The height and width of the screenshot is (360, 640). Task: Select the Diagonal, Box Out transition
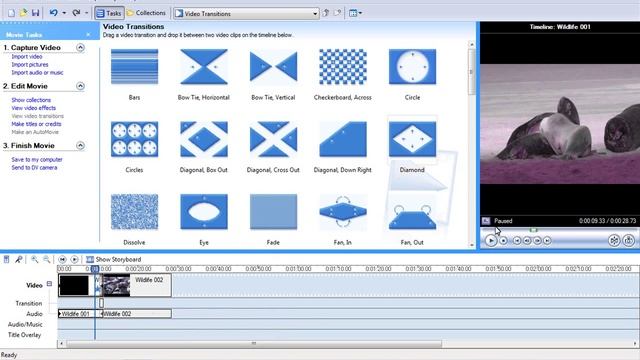point(204,139)
